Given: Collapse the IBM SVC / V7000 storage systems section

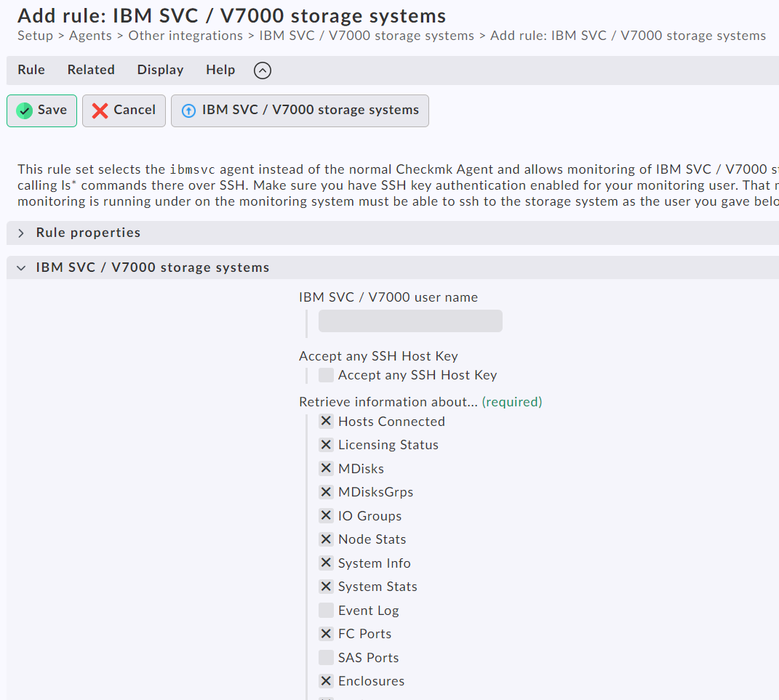Looking at the screenshot, I should pyautogui.click(x=20, y=267).
